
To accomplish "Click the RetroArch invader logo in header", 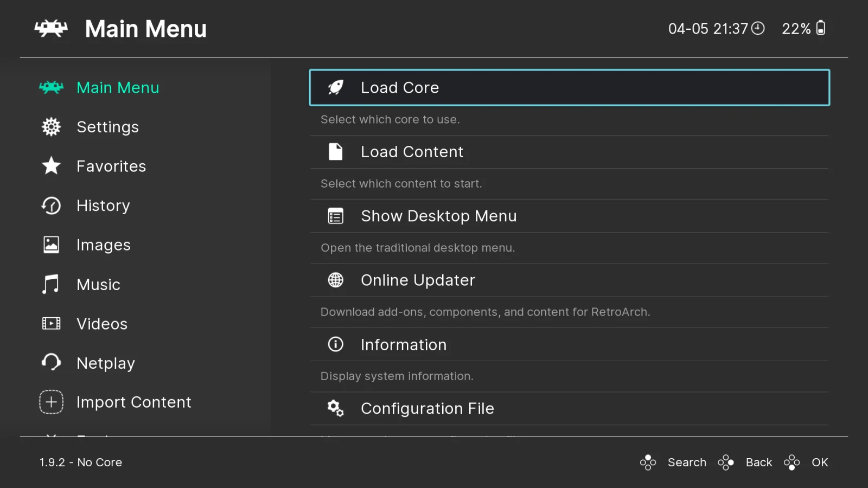I will pos(51,29).
